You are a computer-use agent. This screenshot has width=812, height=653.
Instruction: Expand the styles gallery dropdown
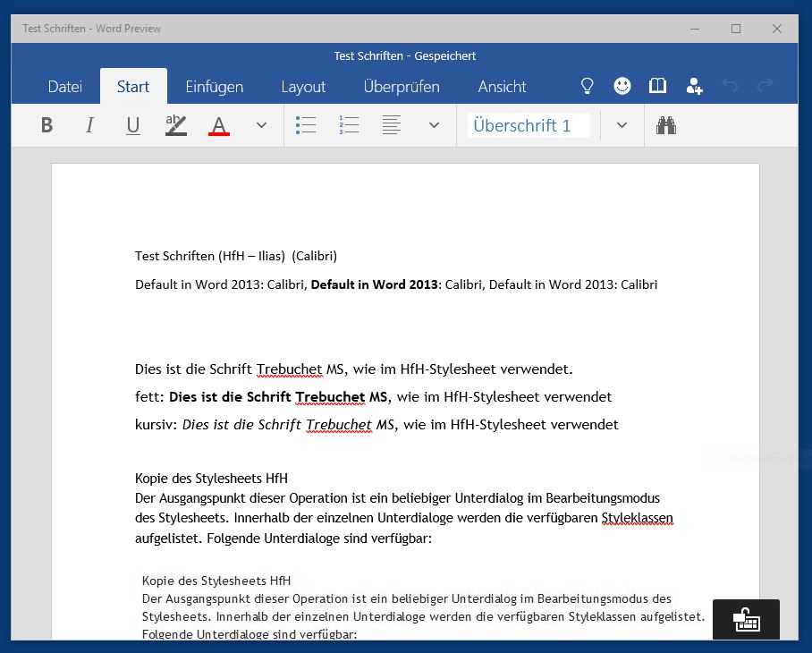tap(622, 125)
